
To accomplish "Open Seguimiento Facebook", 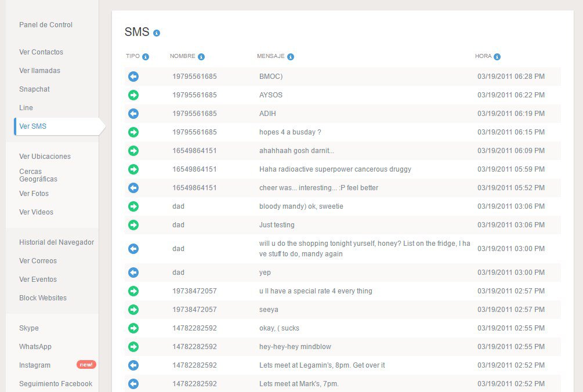I will (x=56, y=384).
